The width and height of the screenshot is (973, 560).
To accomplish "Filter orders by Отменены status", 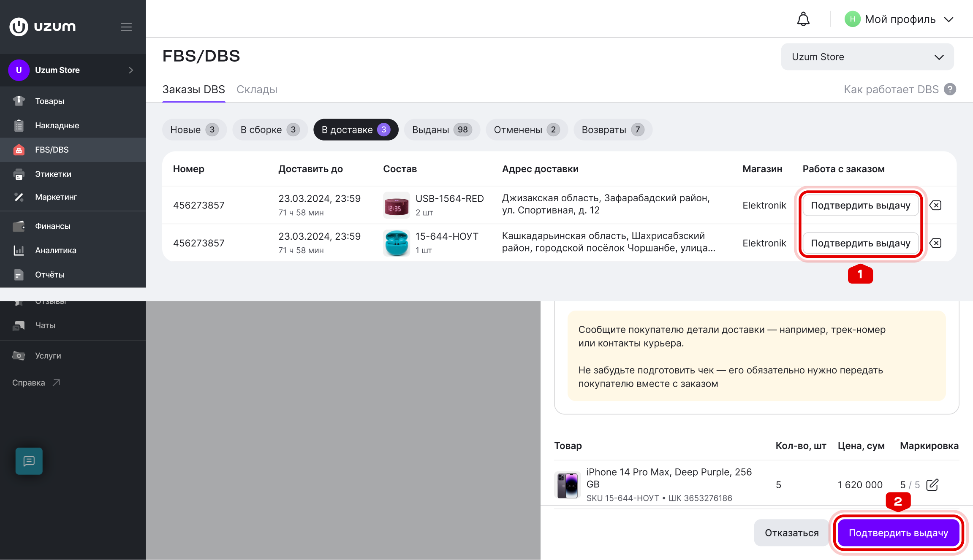I will (x=527, y=130).
